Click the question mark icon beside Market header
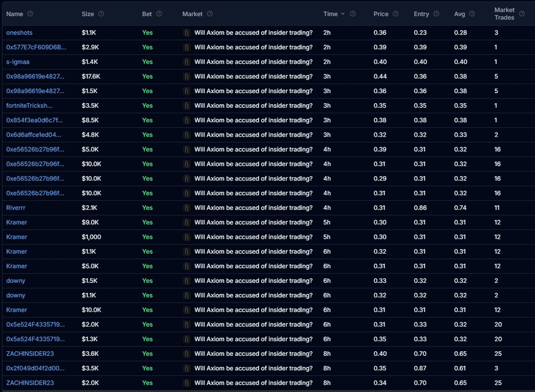This screenshot has width=535, height=392. (210, 14)
